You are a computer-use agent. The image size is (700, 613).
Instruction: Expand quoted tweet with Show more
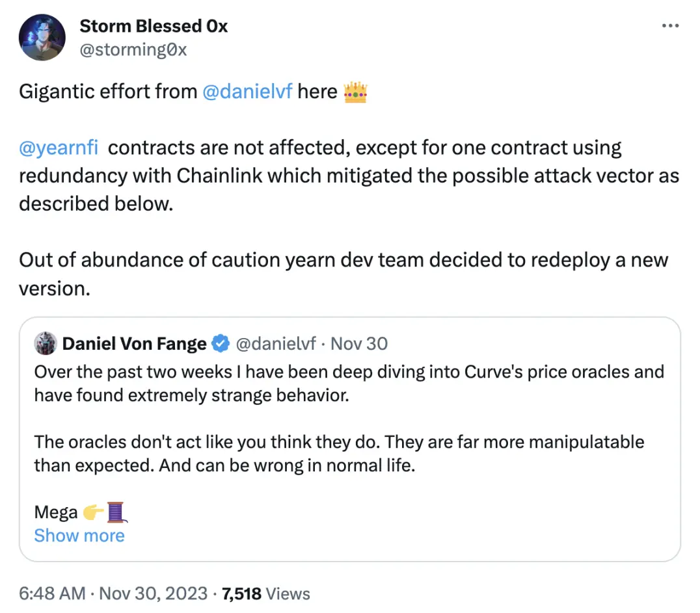[x=79, y=536]
